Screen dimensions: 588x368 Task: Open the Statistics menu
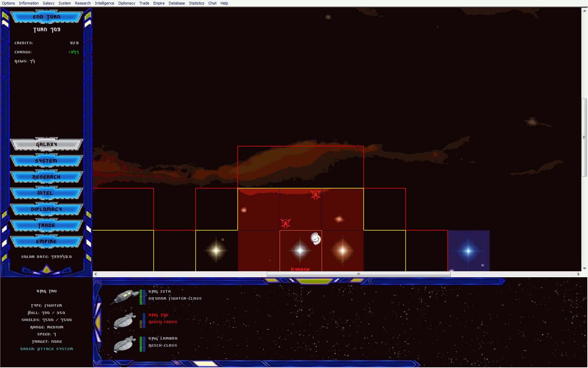(196, 3)
